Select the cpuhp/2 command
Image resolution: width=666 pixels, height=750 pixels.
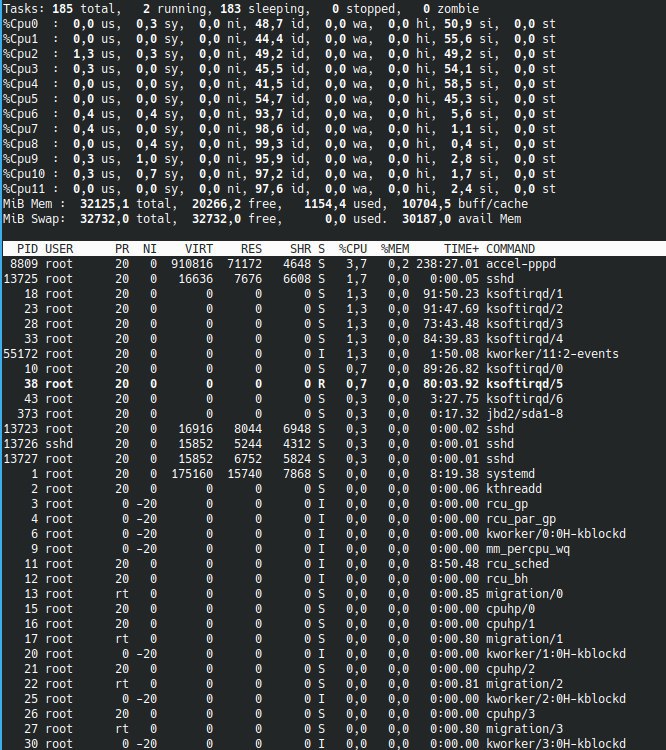511,669
